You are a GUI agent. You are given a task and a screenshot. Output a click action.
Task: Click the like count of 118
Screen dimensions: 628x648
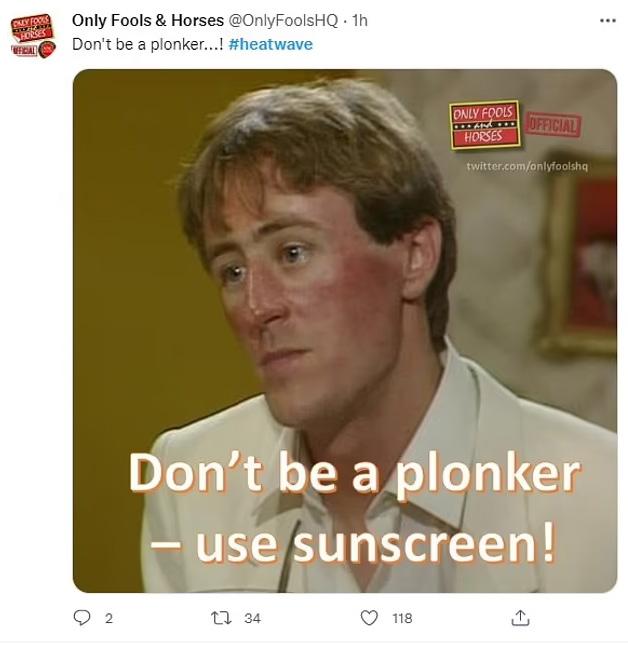pos(402,618)
